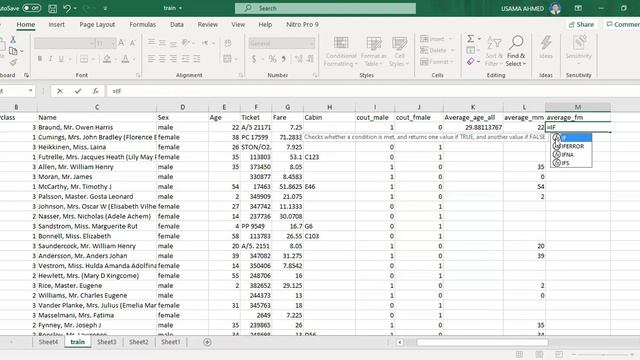Select IFNA from function autocomplete list

tap(571, 155)
